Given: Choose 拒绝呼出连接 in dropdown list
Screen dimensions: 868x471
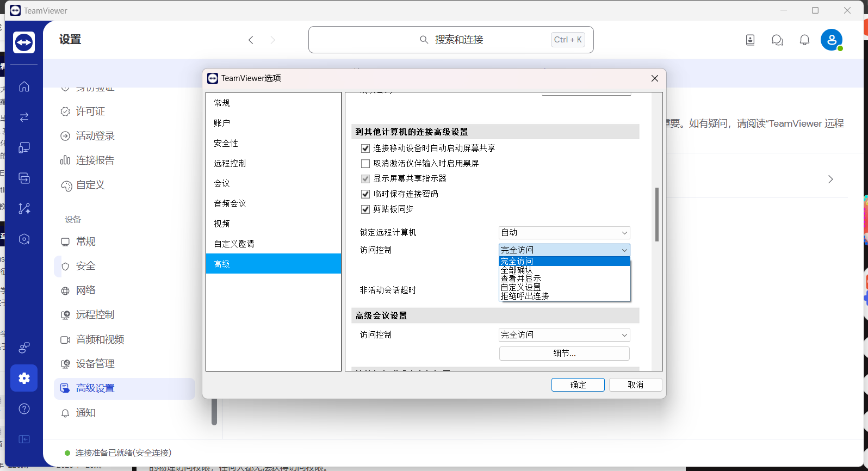Looking at the screenshot, I should [x=564, y=296].
